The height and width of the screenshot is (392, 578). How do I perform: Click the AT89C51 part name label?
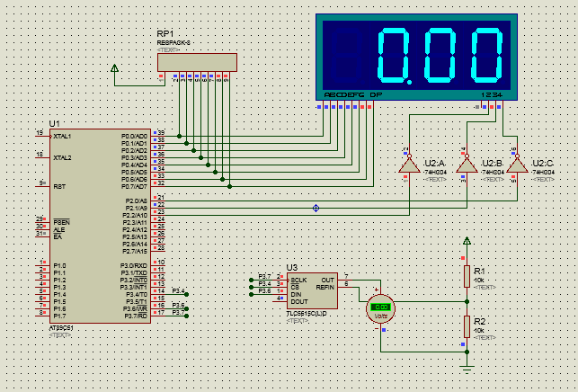point(61,328)
